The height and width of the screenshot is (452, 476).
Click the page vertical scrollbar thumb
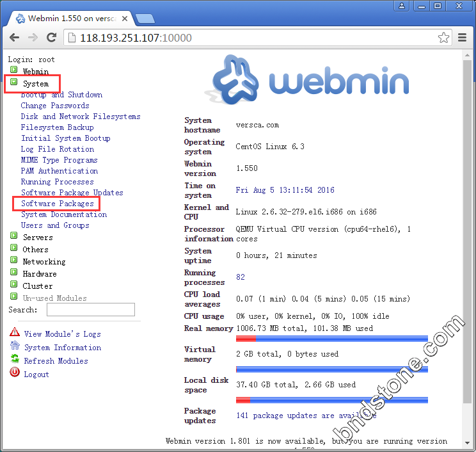[x=467, y=232]
